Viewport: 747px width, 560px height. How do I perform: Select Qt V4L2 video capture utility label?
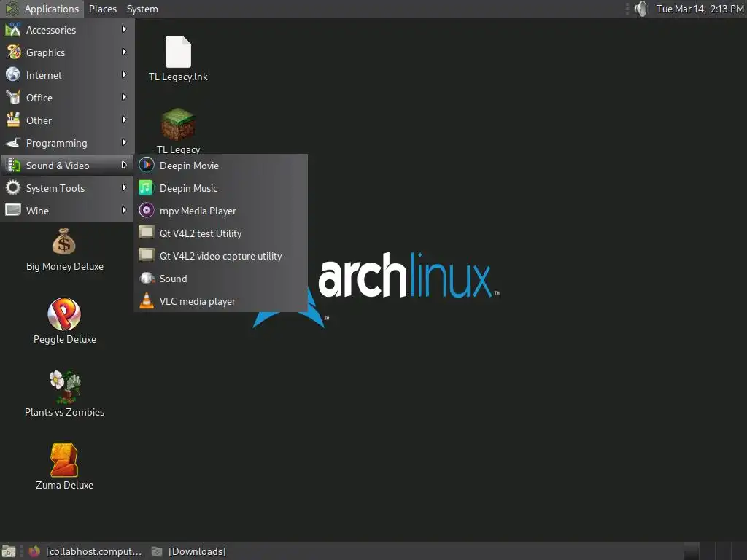click(220, 256)
